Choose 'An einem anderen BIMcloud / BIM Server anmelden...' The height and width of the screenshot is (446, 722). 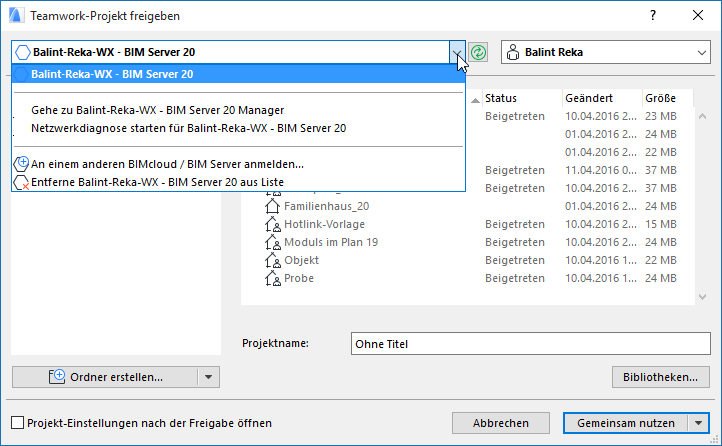coord(167,164)
